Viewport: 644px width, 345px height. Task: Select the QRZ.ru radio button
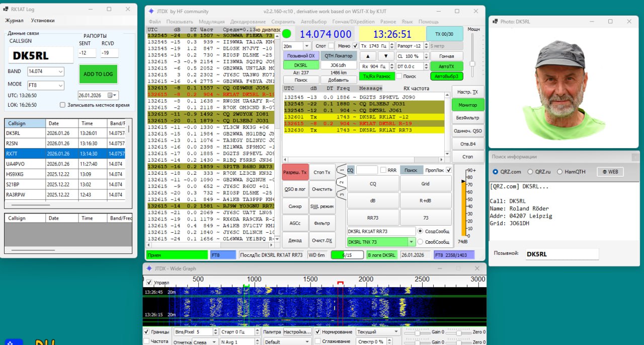pos(531,172)
